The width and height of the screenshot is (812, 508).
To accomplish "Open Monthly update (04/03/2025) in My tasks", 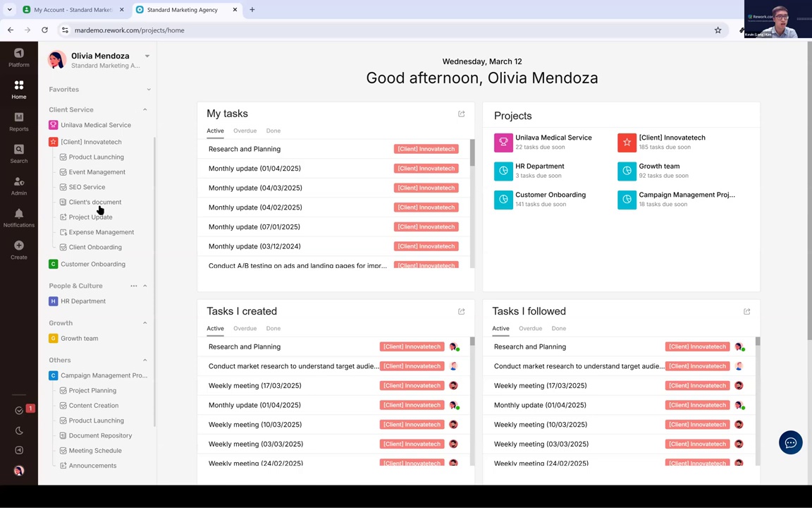I will tap(255, 188).
